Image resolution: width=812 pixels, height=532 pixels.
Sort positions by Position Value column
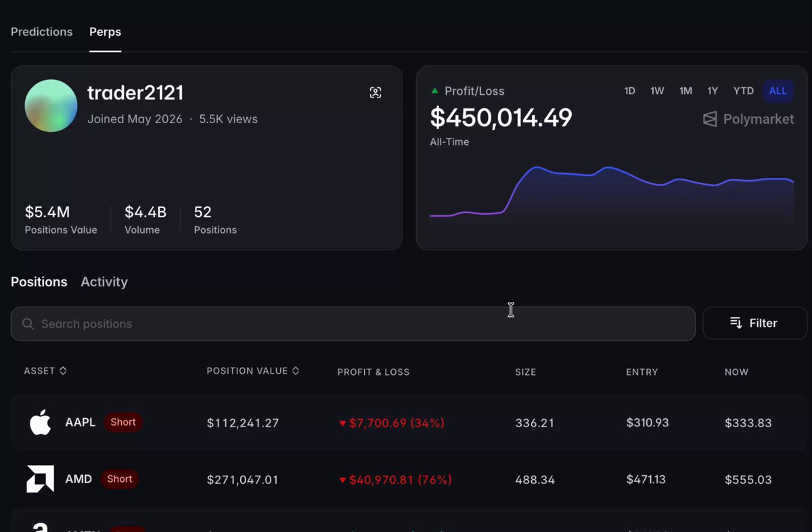click(x=253, y=371)
